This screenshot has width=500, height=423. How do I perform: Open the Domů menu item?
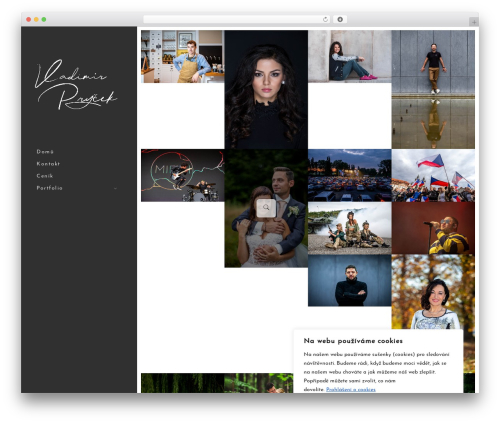[45, 152]
